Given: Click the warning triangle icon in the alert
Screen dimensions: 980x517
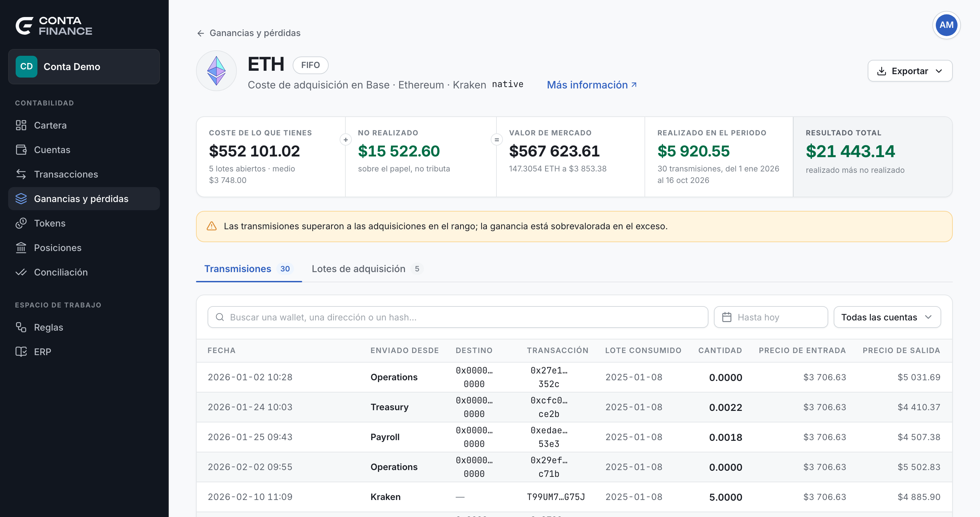Looking at the screenshot, I should [212, 226].
